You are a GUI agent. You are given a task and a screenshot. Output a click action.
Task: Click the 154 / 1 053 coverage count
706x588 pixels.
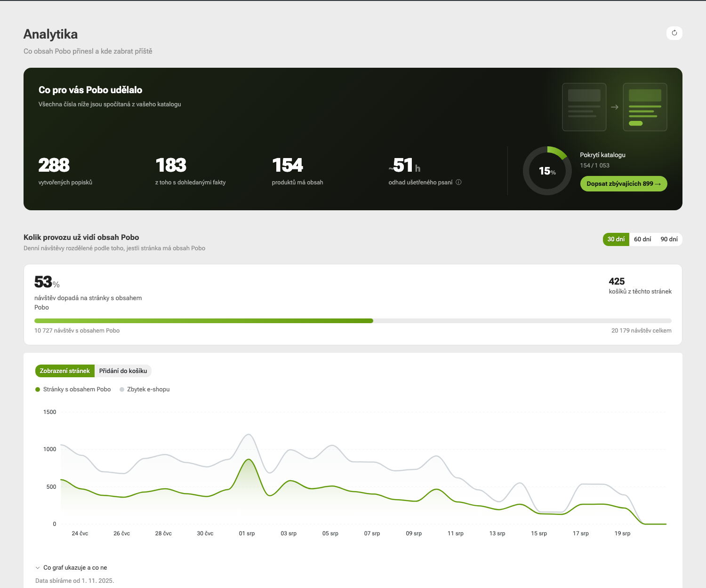point(594,165)
